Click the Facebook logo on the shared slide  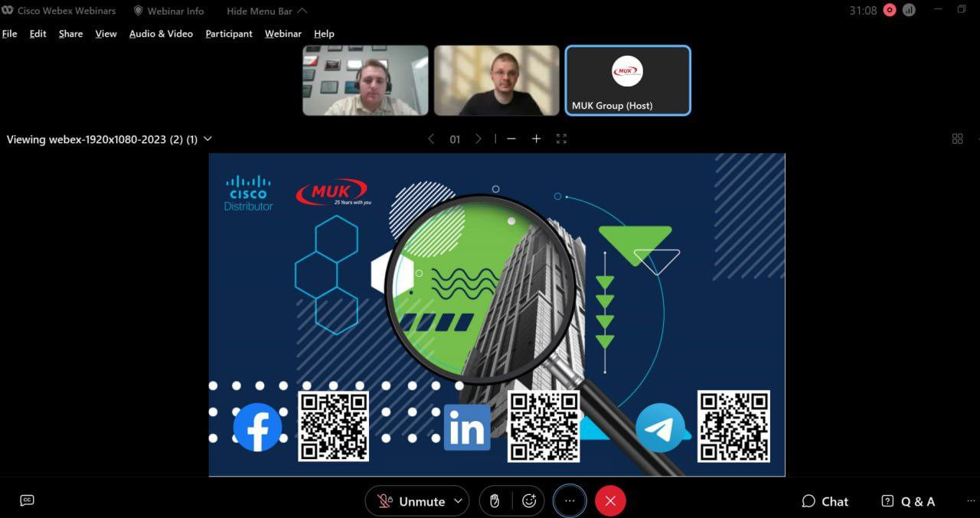(257, 427)
